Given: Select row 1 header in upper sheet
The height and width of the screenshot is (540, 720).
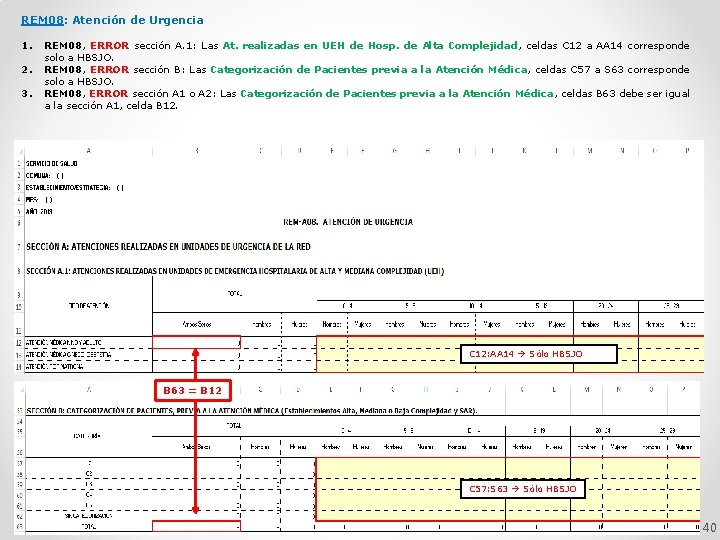Looking at the screenshot, I should point(19,163).
